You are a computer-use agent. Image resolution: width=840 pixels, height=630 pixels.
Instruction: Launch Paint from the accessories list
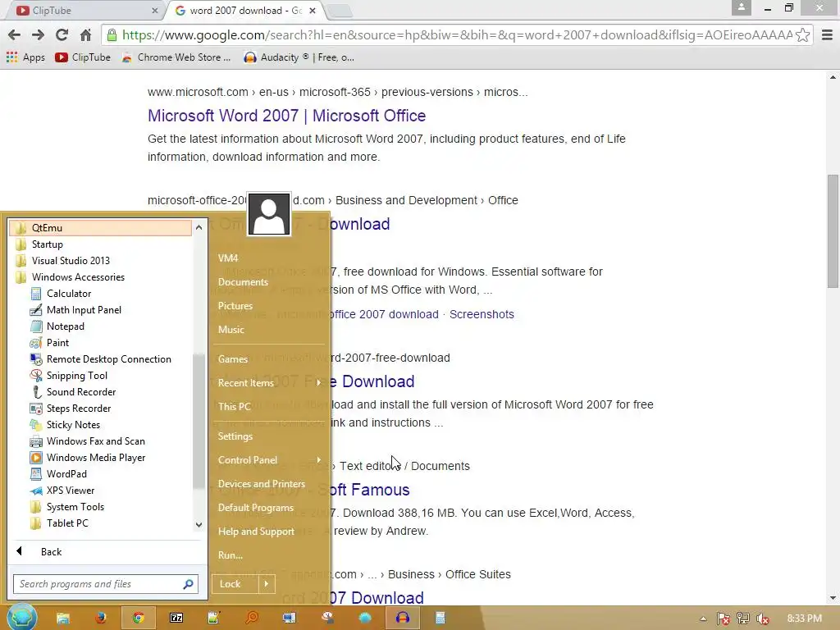57,343
